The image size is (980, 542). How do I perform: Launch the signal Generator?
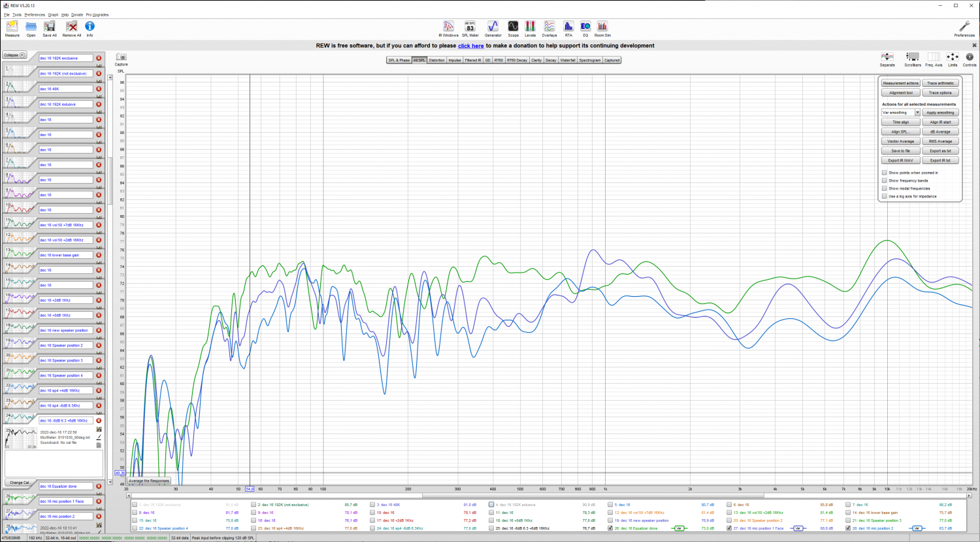click(493, 26)
